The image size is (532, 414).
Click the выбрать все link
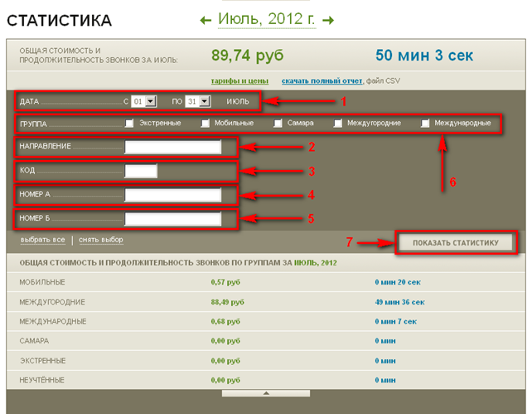42,240
